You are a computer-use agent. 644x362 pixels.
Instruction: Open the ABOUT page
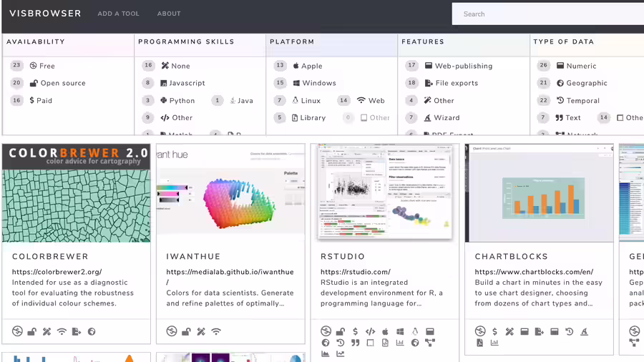(169, 14)
